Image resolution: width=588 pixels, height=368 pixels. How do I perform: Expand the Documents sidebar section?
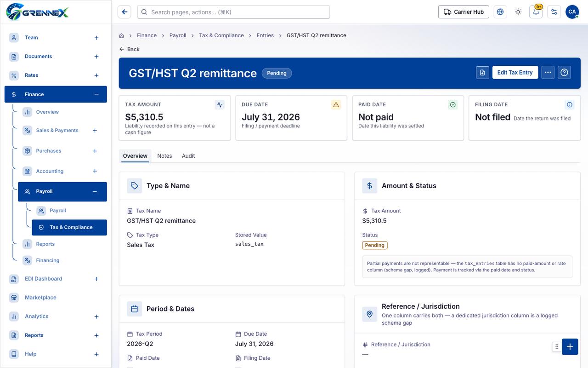coord(96,57)
